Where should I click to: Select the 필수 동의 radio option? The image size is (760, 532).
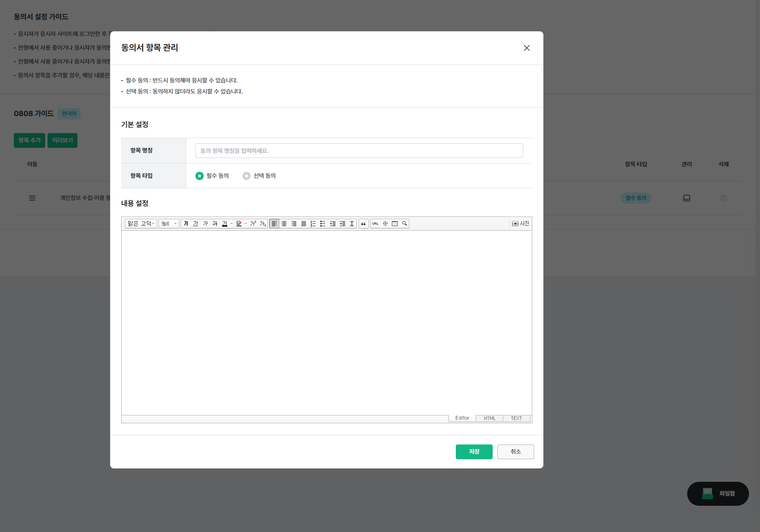tap(200, 176)
